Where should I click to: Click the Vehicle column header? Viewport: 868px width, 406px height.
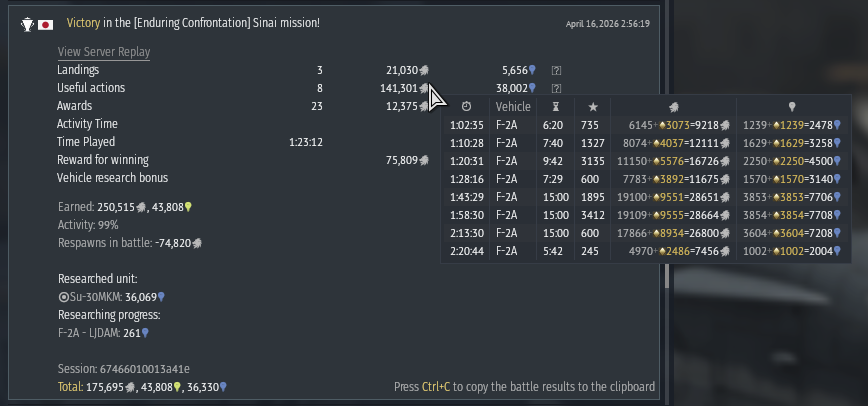[x=513, y=107]
